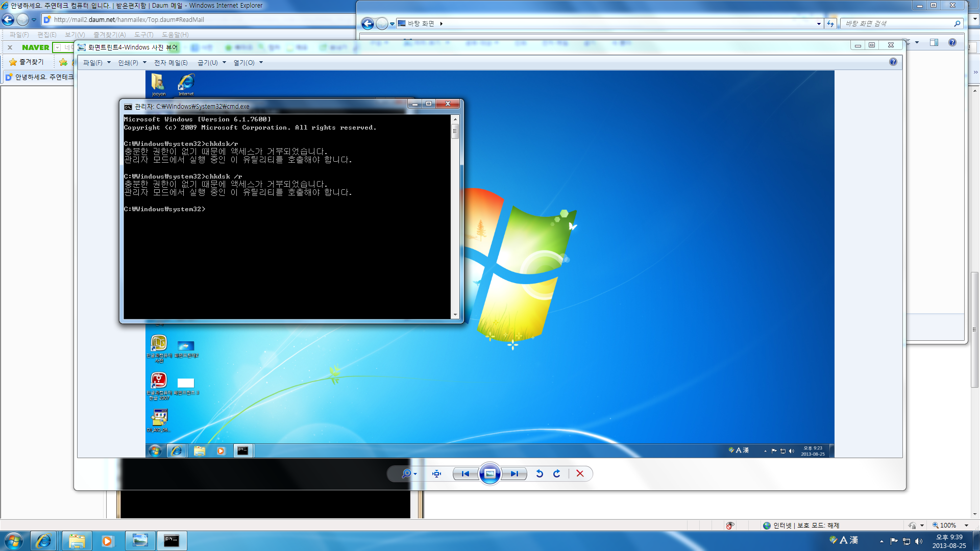
Task: Go forward in the Explorer 바탕 화면 window
Action: pos(382,23)
